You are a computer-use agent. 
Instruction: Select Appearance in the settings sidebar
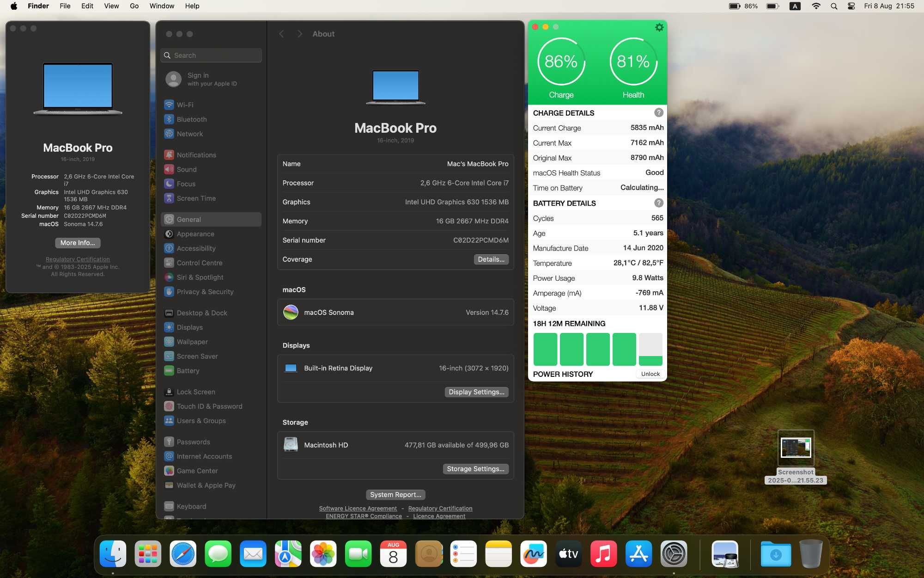pos(211,234)
